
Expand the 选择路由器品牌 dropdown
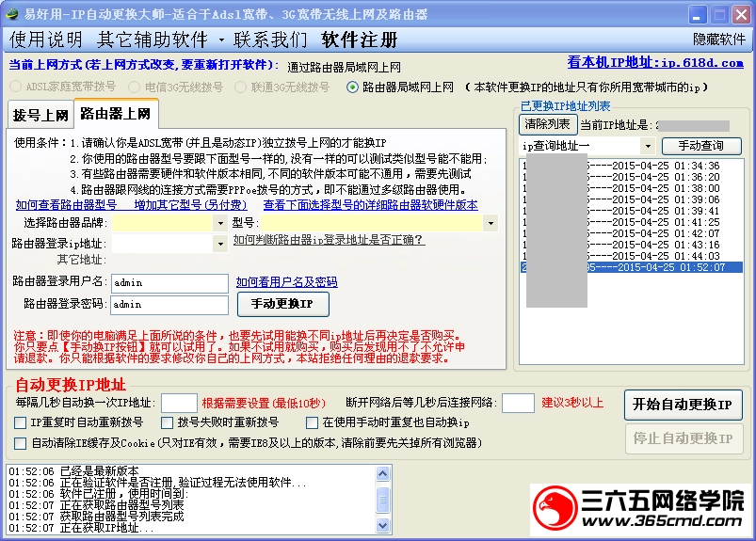(220, 223)
